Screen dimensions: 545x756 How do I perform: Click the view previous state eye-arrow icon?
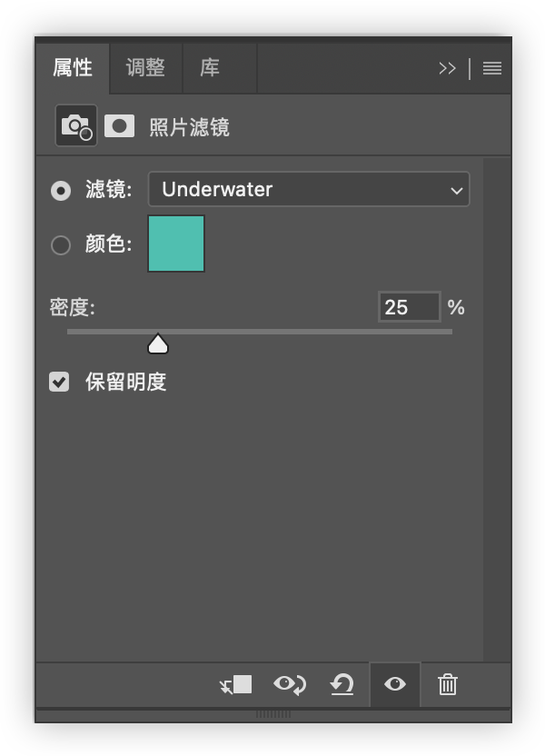pos(290,684)
